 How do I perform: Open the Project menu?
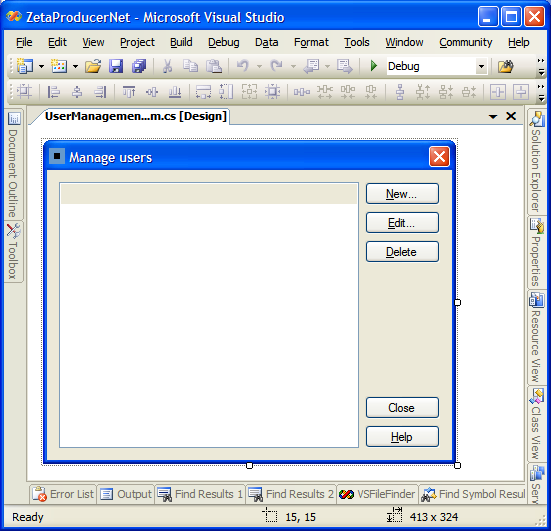(137, 42)
